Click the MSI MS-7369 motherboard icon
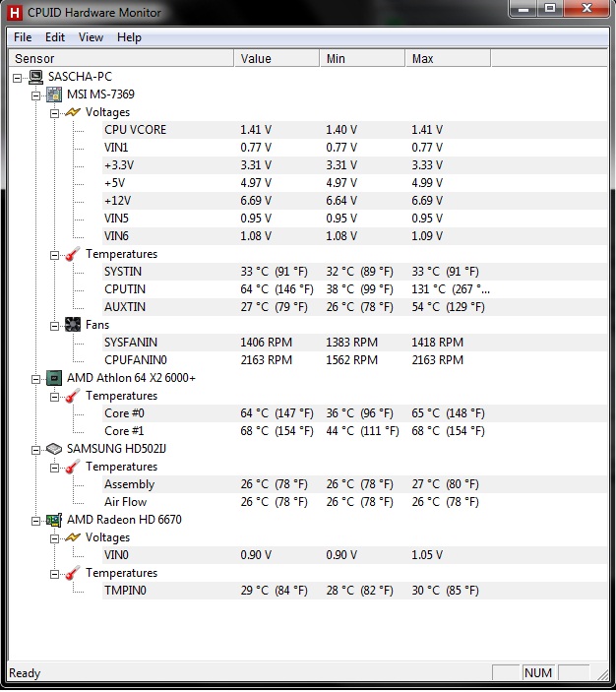Image resolution: width=616 pixels, height=692 pixels. (54, 94)
